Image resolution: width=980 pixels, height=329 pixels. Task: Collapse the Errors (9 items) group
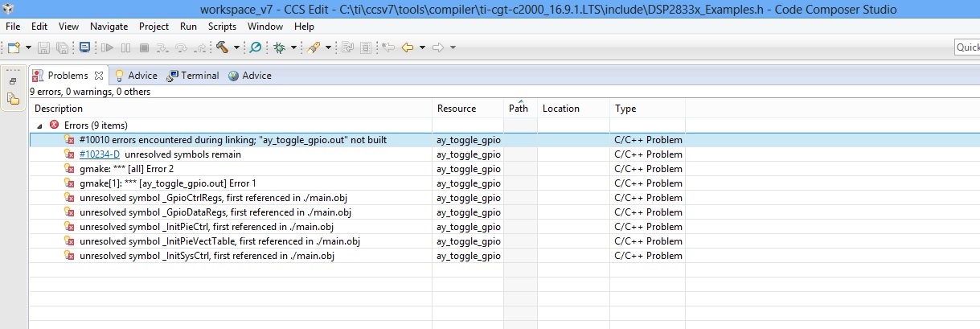pos(39,125)
